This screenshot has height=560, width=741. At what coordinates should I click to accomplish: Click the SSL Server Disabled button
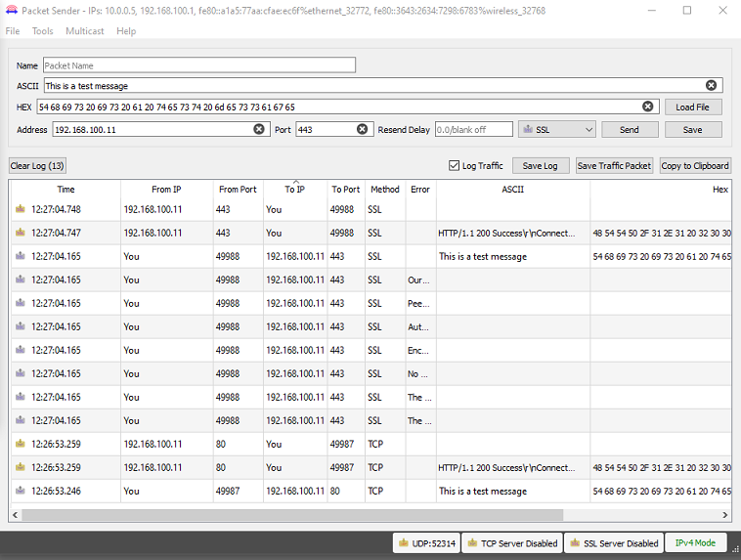pyautogui.click(x=614, y=543)
